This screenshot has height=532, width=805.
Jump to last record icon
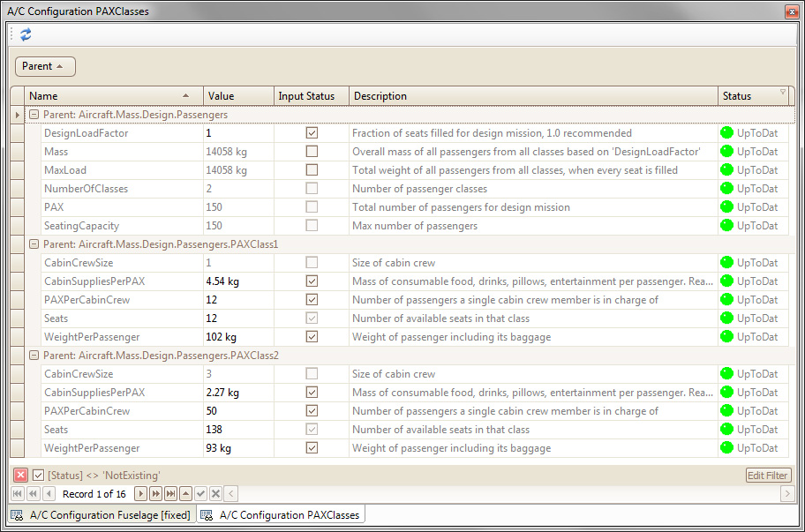171,493
